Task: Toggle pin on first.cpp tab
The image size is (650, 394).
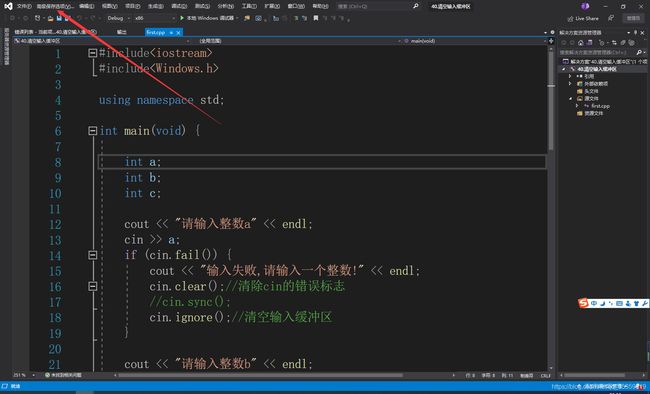Action: [x=172, y=32]
